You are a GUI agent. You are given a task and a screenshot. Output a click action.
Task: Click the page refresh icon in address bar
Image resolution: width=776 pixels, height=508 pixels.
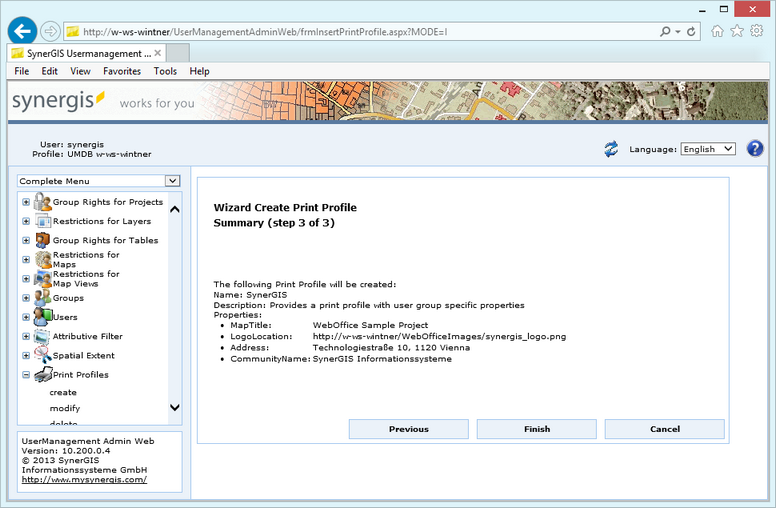point(691,31)
